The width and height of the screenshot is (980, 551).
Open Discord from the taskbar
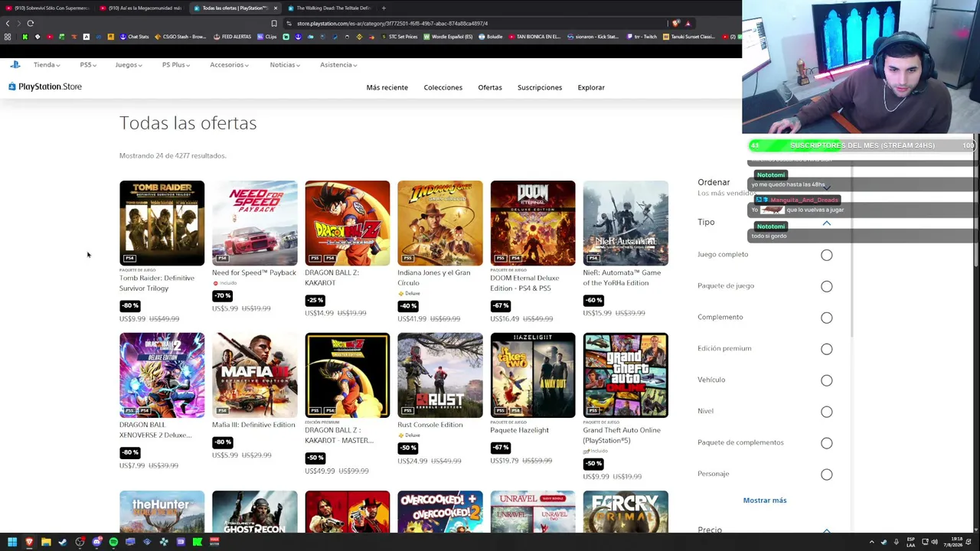pos(96,542)
